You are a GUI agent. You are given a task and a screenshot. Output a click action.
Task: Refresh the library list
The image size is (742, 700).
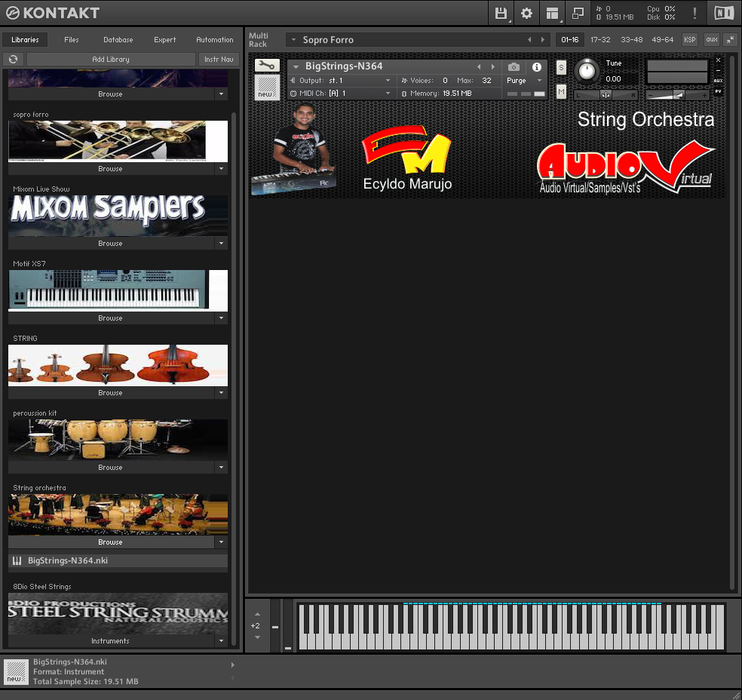pyautogui.click(x=14, y=59)
